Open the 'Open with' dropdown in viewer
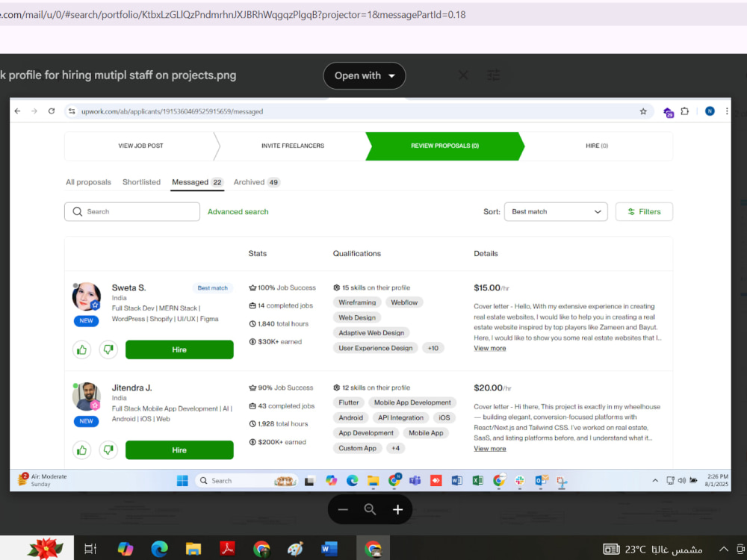 pos(365,75)
